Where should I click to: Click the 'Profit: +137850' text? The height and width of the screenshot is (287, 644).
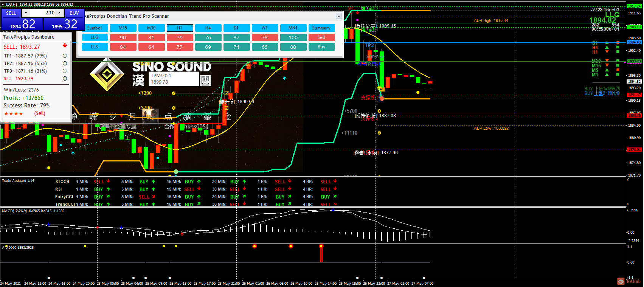(x=24, y=98)
